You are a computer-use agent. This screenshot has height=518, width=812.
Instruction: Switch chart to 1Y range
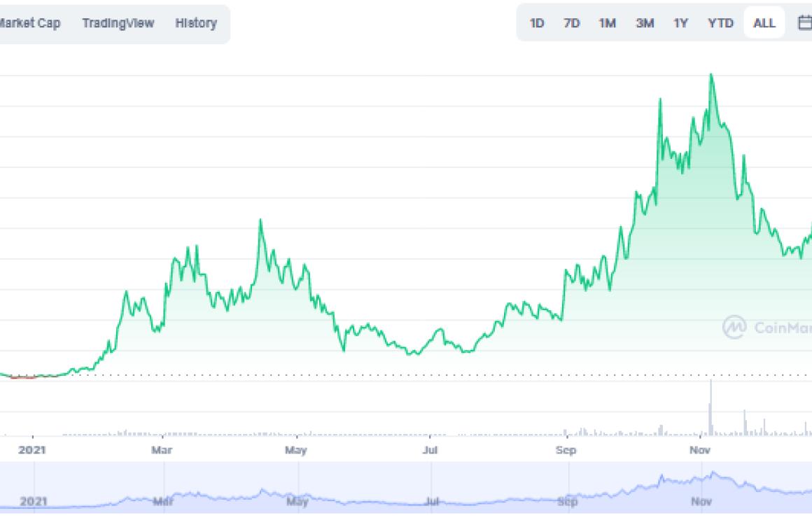680,23
